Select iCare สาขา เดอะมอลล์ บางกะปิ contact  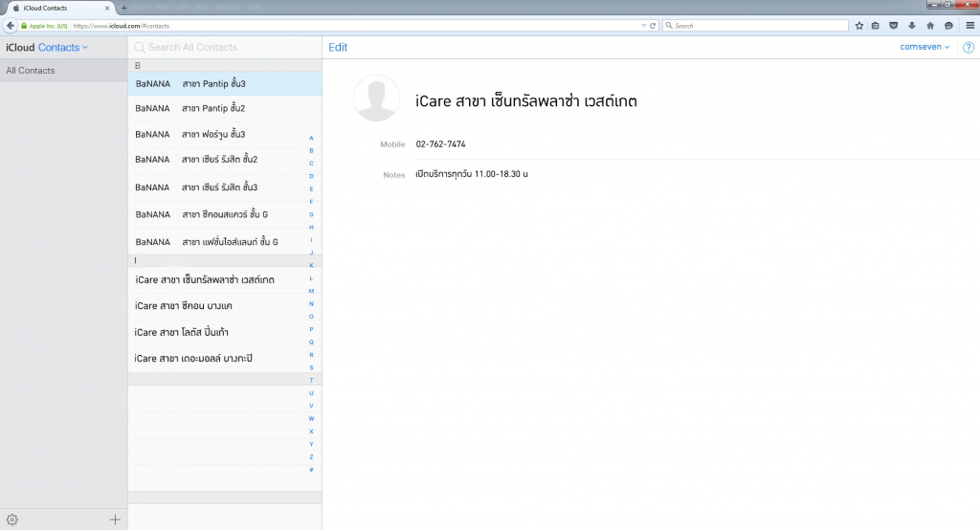[225, 359]
